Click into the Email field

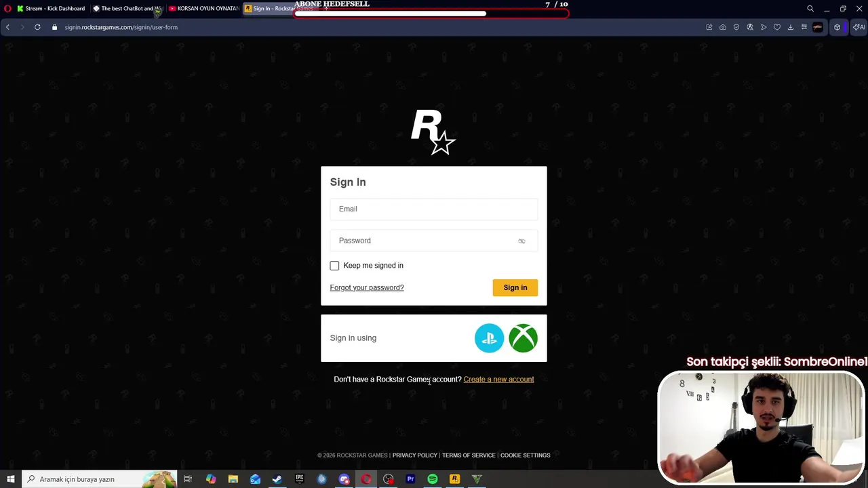pyautogui.click(x=433, y=209)
